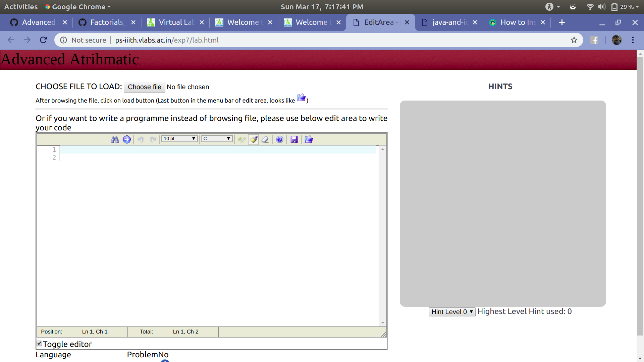Toggle the syntax highlight brush icon
The height and width of the screenshot is (362, 644).
[x=254, y=139]
